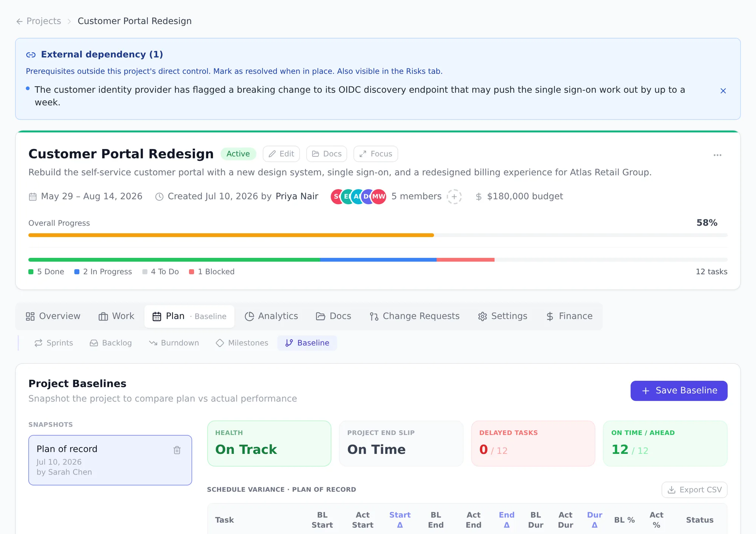The width and height of the screenshot is (756, 534).
Task: Sort by the Dur delta column
Action: point(595,520)
